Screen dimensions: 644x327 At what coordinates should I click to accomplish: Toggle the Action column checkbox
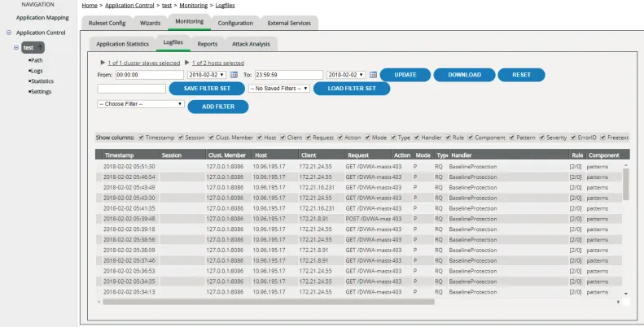(x=340, y=137)
